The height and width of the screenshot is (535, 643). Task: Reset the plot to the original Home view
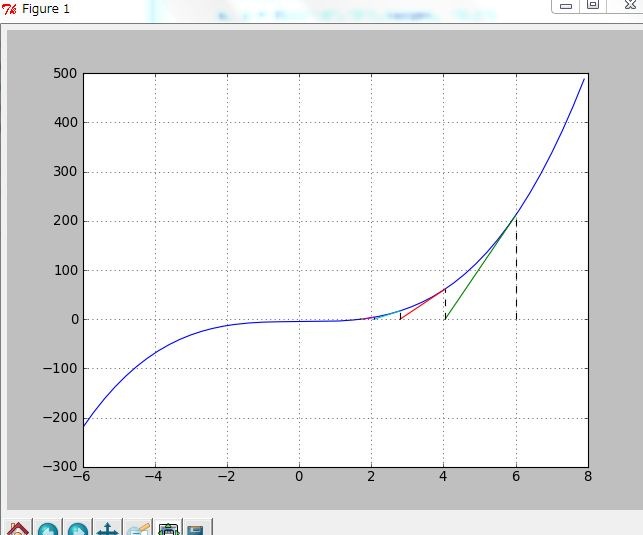[x=17, y=528]
